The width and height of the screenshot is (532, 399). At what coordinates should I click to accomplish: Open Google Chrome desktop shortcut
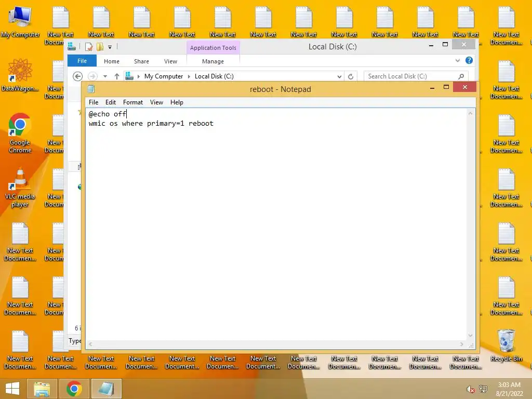(x=20, y=133)
